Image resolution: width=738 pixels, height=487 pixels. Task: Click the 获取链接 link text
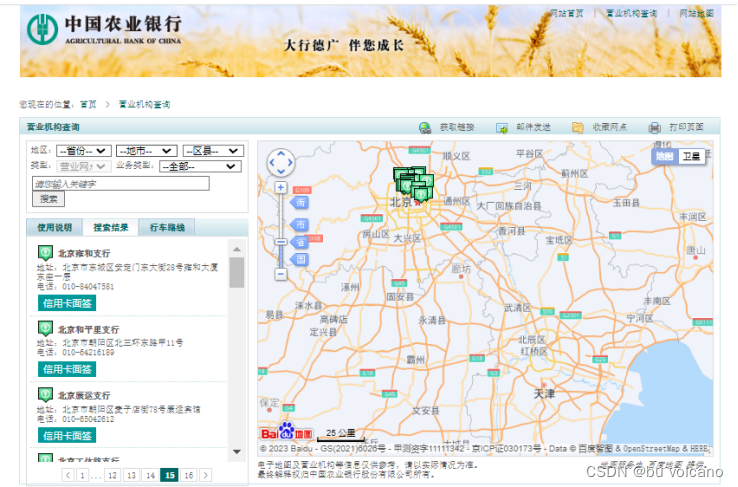[x=457, y=128]
